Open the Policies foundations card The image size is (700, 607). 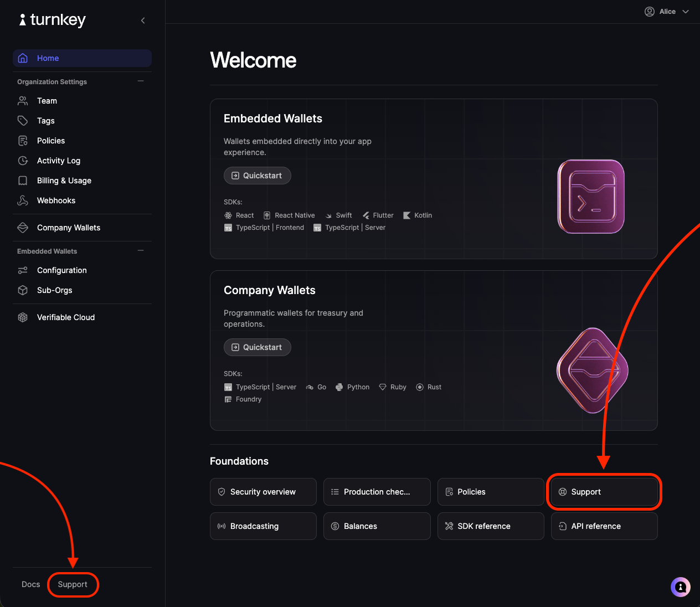tap(491, 492)
